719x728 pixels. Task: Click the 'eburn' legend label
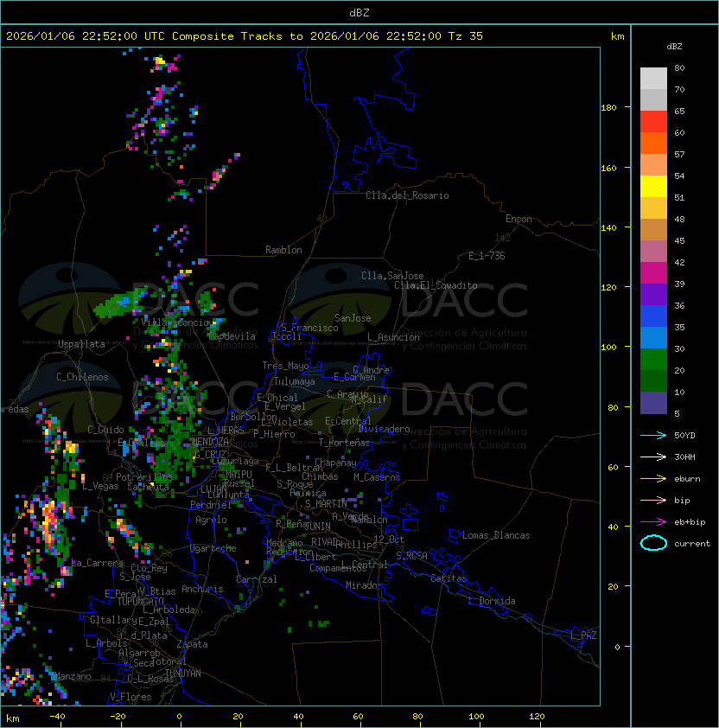point(687,479)
